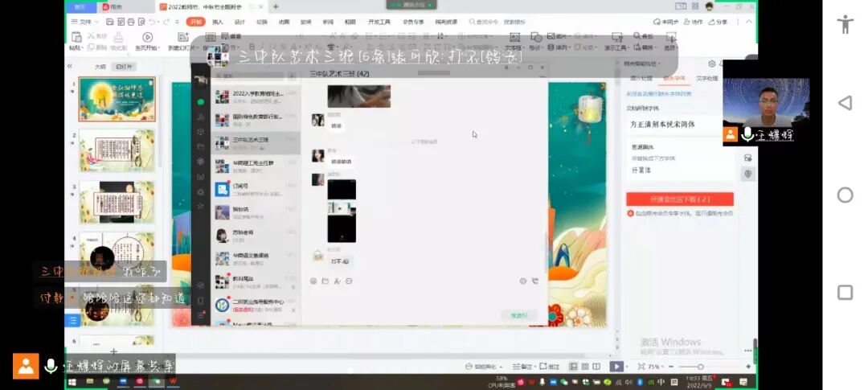Click the chat history icon in WeChat
The image size is (868, 390).
[x=349, y=281]
